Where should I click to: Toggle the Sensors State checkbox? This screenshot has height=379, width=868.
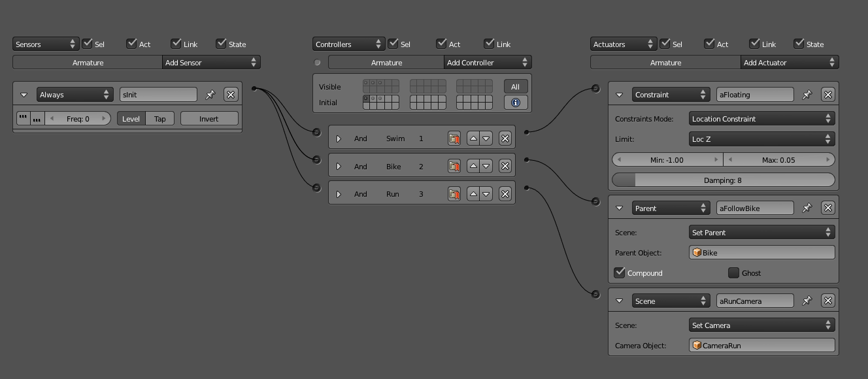(x=222, y=44)
